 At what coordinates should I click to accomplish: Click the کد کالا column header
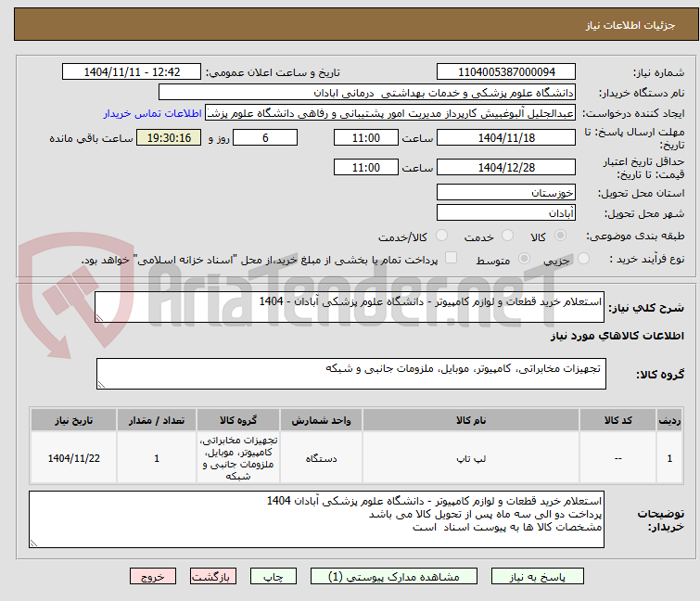pyautogui.click(x=617, y=420)
